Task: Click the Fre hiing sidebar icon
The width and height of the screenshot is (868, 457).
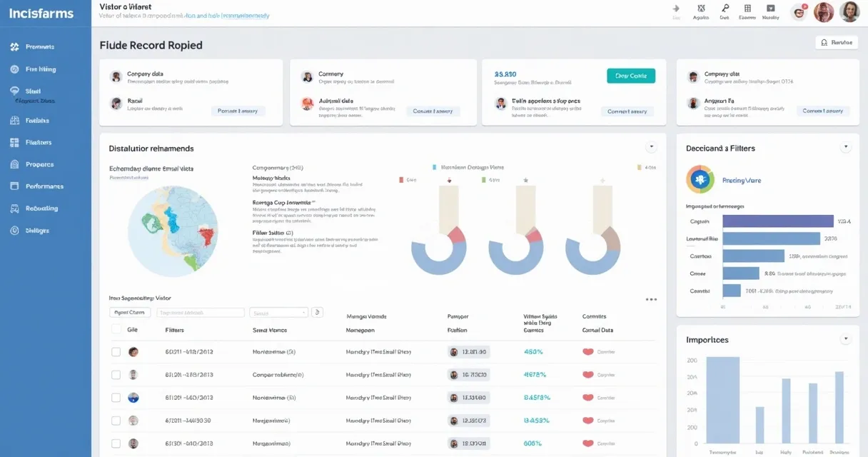Action: click(x=14, y=69)
